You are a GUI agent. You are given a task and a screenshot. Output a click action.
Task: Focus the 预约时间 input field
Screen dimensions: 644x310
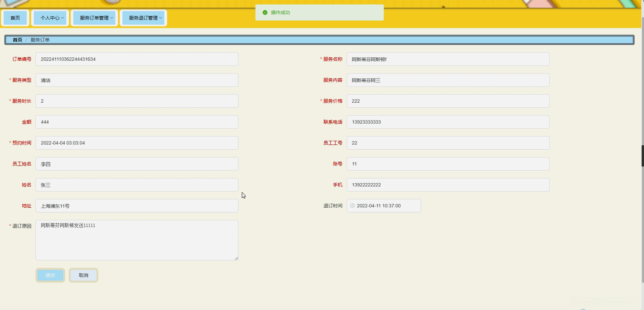(x=137, y=143)
